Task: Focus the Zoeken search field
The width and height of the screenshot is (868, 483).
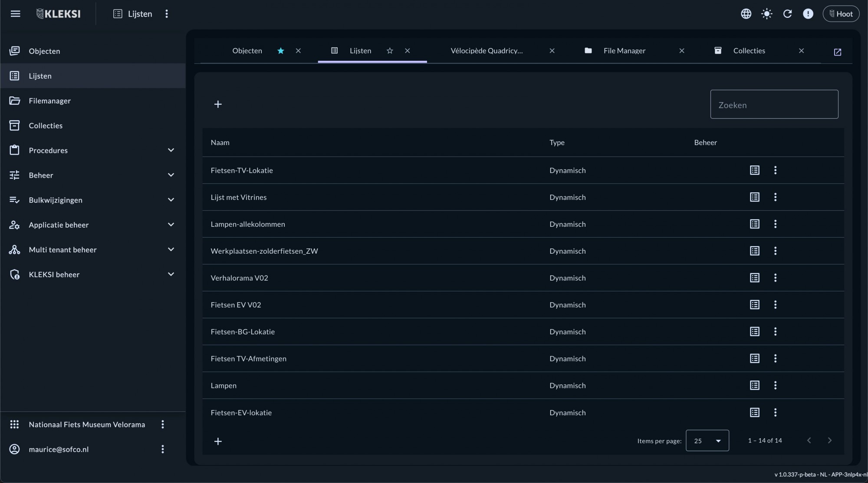Action: pos(774,104)
